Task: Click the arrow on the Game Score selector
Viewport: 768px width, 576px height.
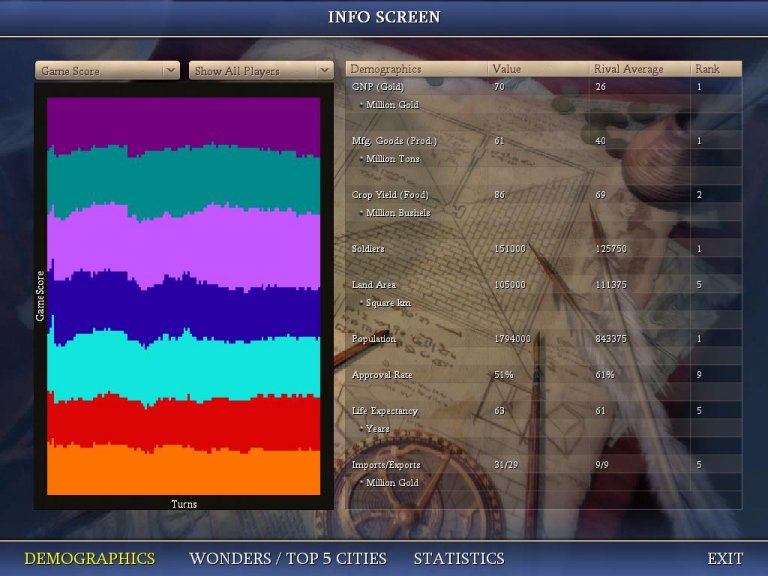Action: click(171, 71)
